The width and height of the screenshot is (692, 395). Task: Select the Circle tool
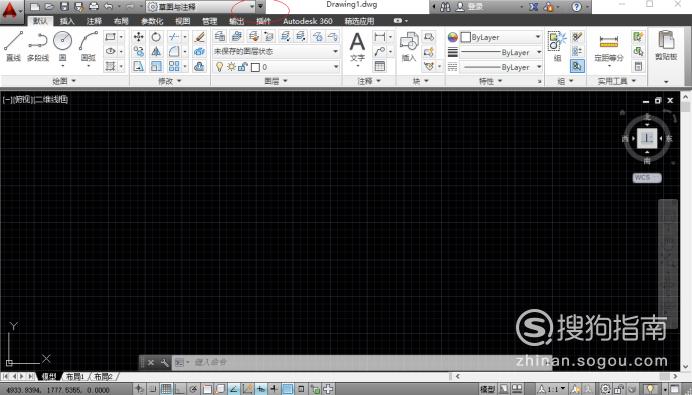(62, 46)
